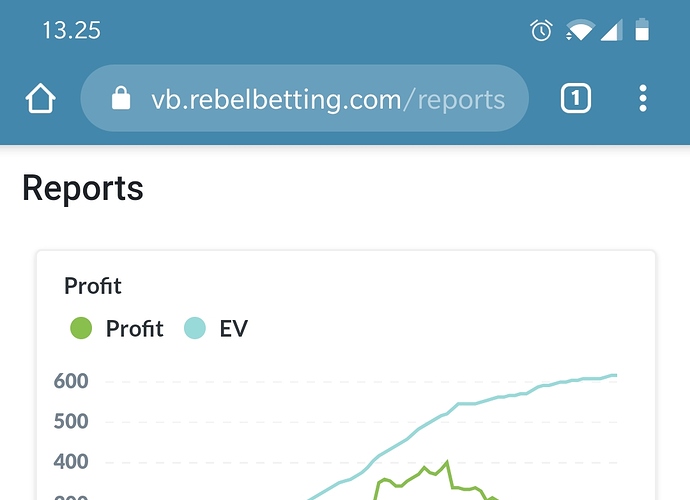Open the three-dot browser menu
Image resolution: width=690 pixels, height=500 pixels.
pyautogui.click(x=643, y=98)
